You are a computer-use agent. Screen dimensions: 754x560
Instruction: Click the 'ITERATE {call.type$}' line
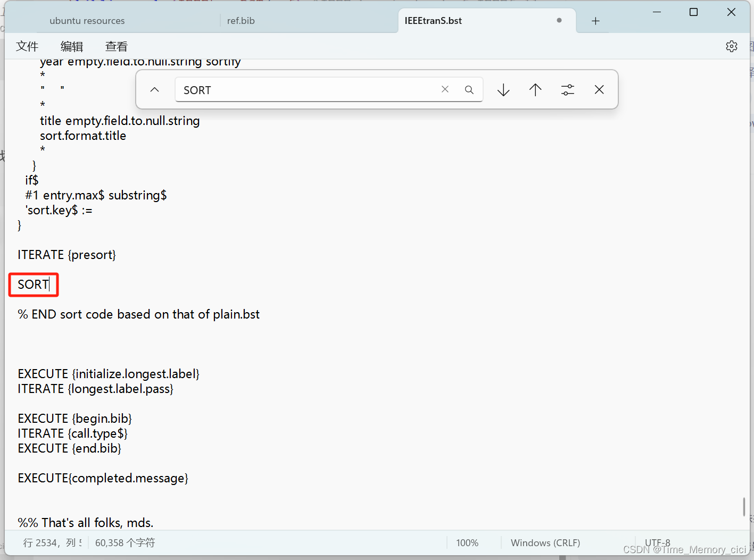[72, 433]
